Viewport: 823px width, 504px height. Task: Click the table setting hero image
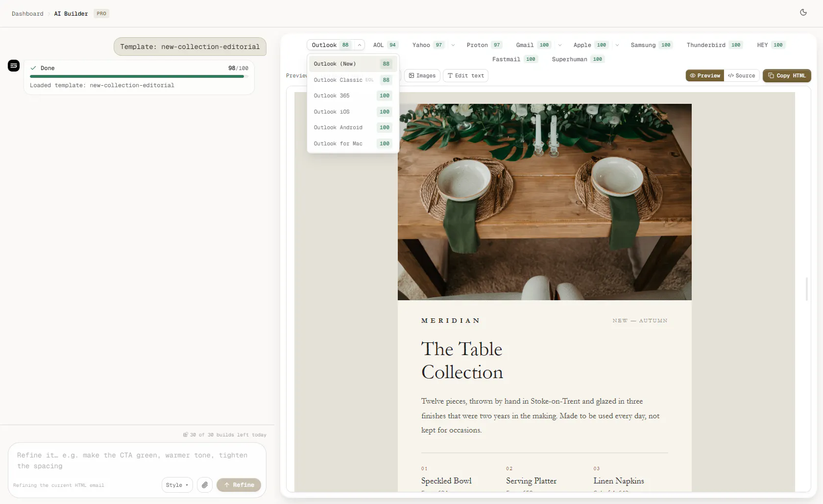tap(545, 202)
